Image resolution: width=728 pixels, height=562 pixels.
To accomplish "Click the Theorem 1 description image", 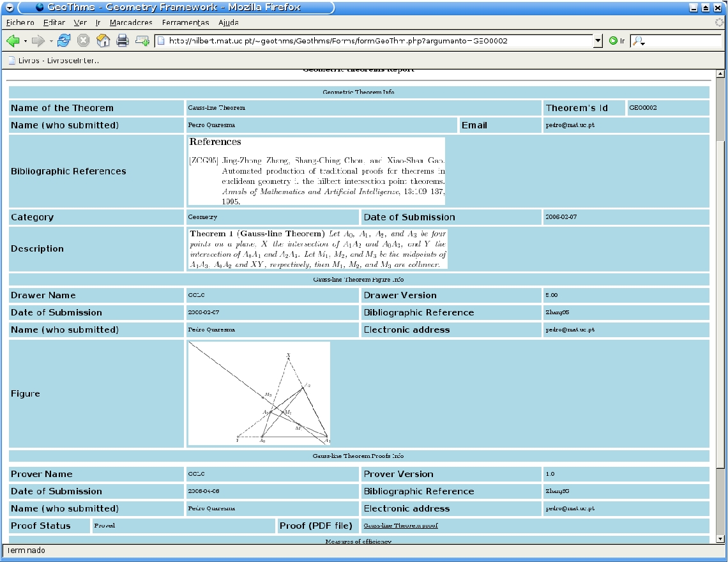I will point(317,248).
